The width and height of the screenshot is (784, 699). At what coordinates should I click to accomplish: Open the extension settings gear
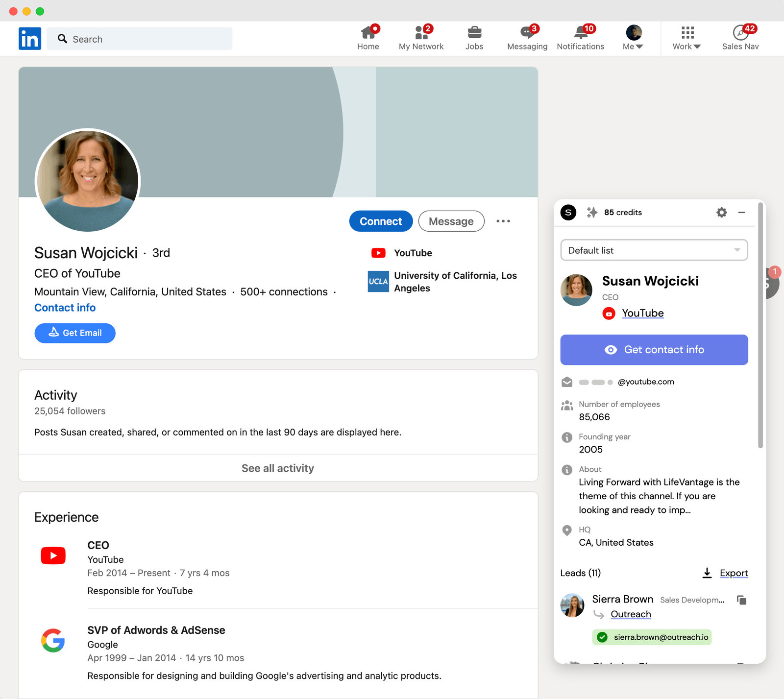[x=721, y=212]
